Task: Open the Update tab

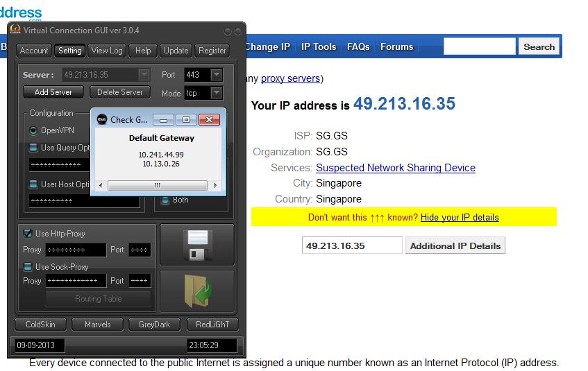Action: [x=176, y=51]
